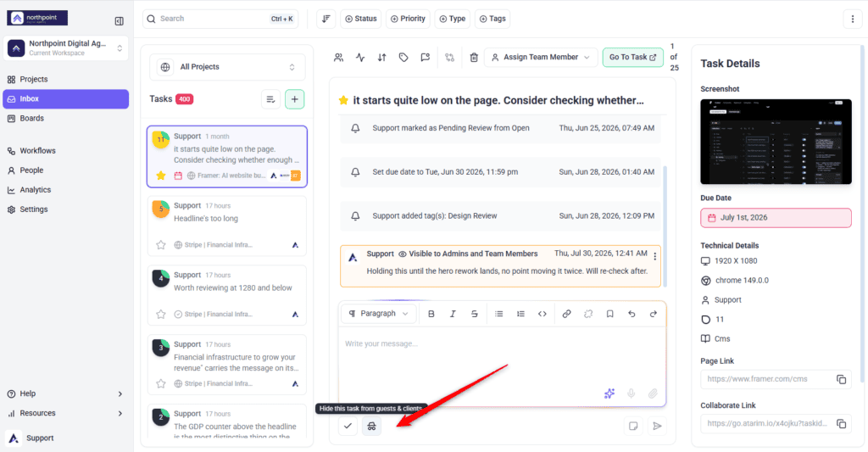Open Settings in sidebar
This screenshot has height=452, width=868.
point(65,209)
